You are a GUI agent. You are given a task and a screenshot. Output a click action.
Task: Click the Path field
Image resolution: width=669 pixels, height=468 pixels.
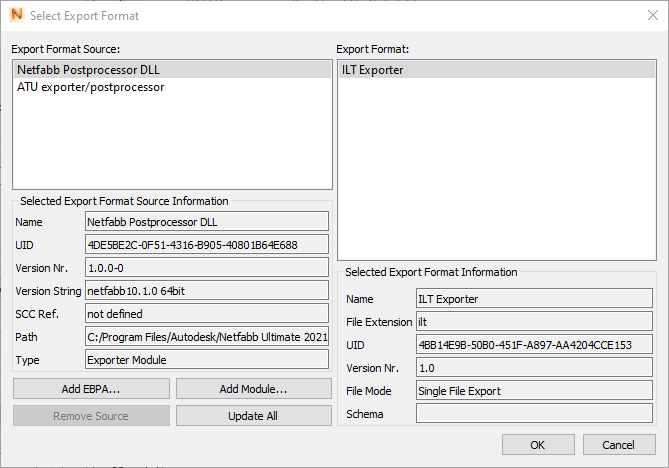[207, 336]
